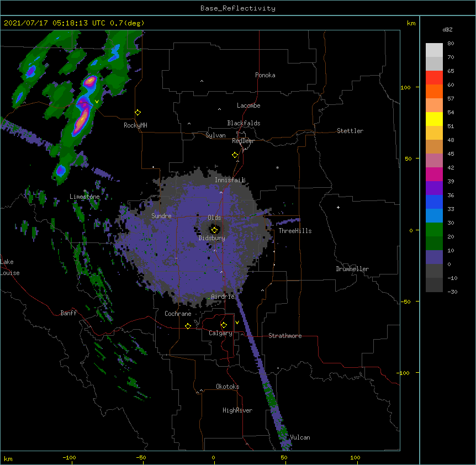Click the yellow diamond marker near RockyMH
Image resolution: width=476 pixels, height=465 pixels.
[138, 113]
